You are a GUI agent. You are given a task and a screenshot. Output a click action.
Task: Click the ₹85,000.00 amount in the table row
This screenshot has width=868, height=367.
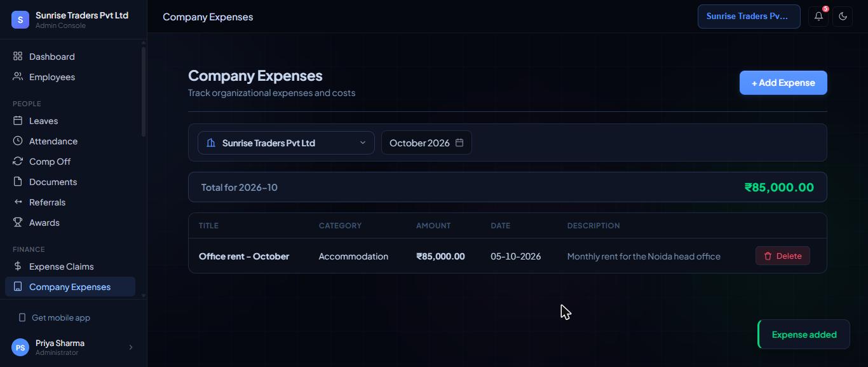pyautogui.click(x=440, y=256)
